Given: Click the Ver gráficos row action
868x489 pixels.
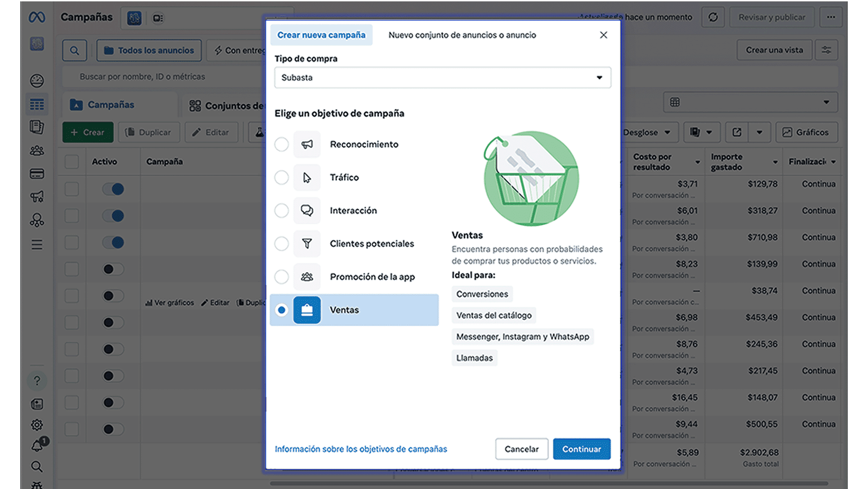Looking at the screenshot, I should pos(170,303).
